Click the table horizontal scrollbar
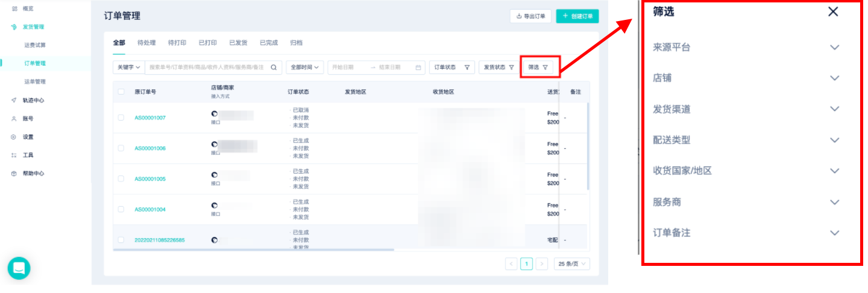The image size is (868, 293). [x=254, y=250]
